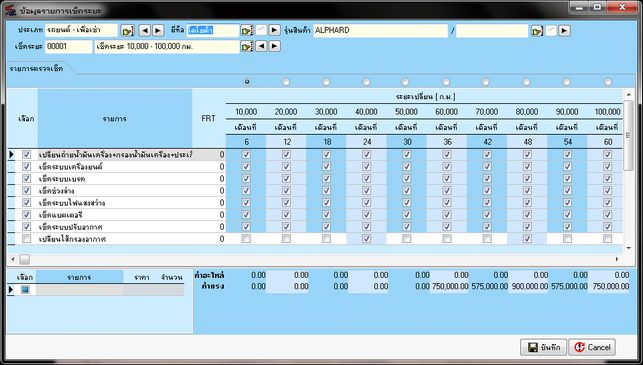Click the ยี่ห้อ input field
Viewport: 643px width, 365px height.
tap(213, 30)
